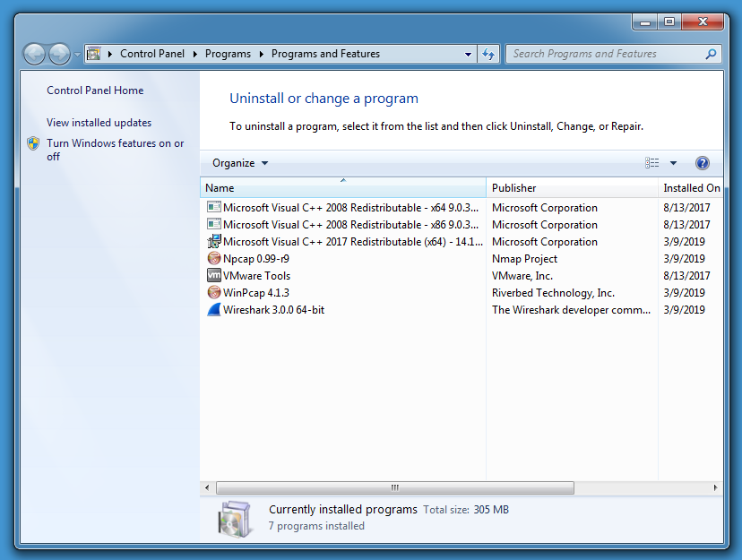Click the Npcap program icon
742x560 pixels.
[x=213, y=259]
